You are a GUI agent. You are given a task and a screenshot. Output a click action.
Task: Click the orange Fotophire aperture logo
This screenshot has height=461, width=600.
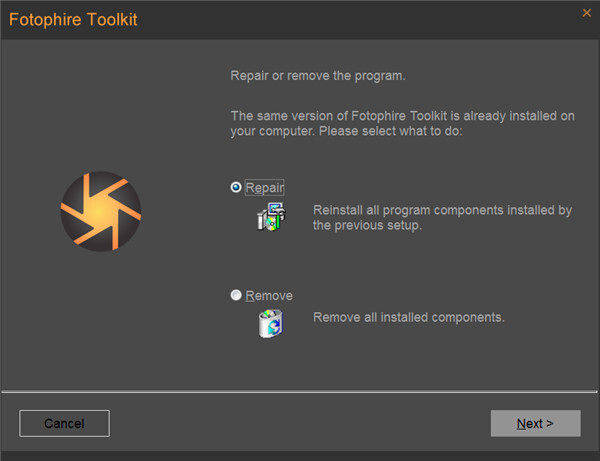[101, 211]
